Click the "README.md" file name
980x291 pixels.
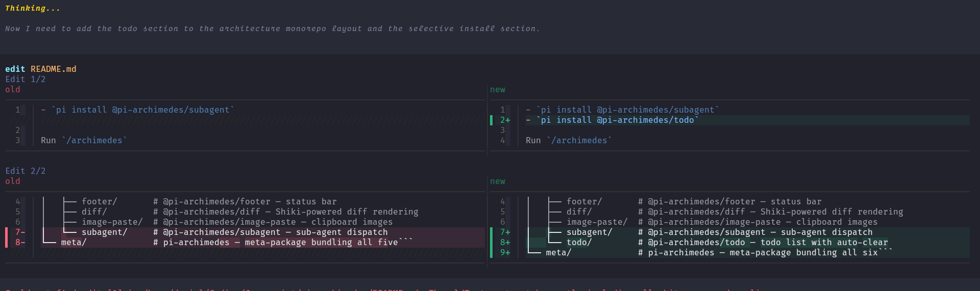(x=54, y=69)
